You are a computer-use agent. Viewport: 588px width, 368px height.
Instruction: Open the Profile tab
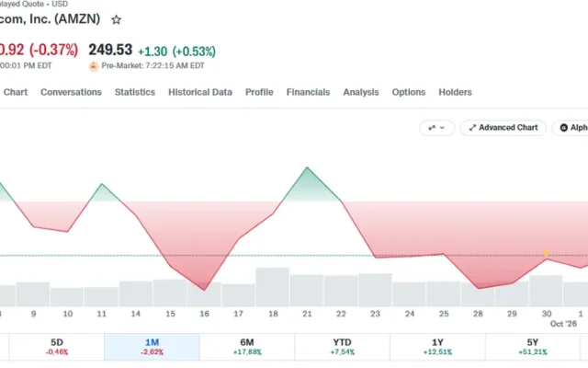click(x=259, y=92)
